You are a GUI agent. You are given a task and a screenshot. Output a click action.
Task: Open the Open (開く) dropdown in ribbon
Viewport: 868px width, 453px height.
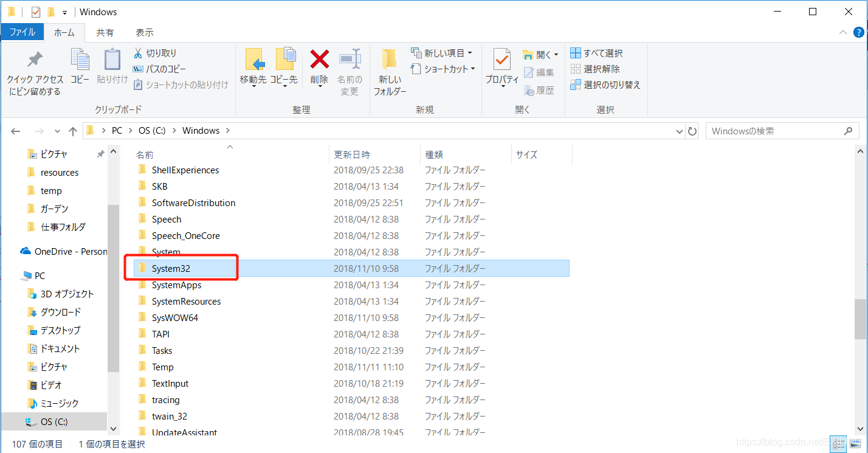[x=540, y=54]
